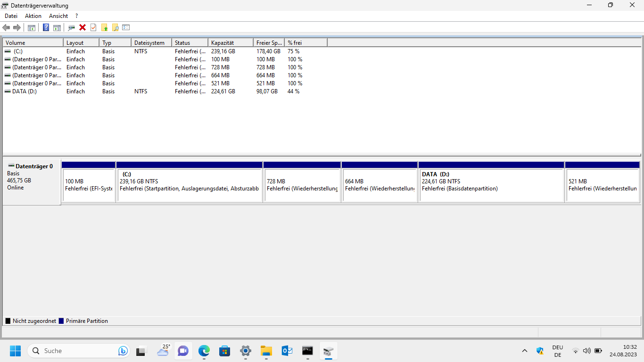Open Microsoft Edge from the taskbar
This screenshot has width=644, height=362.
pos(204,351)
